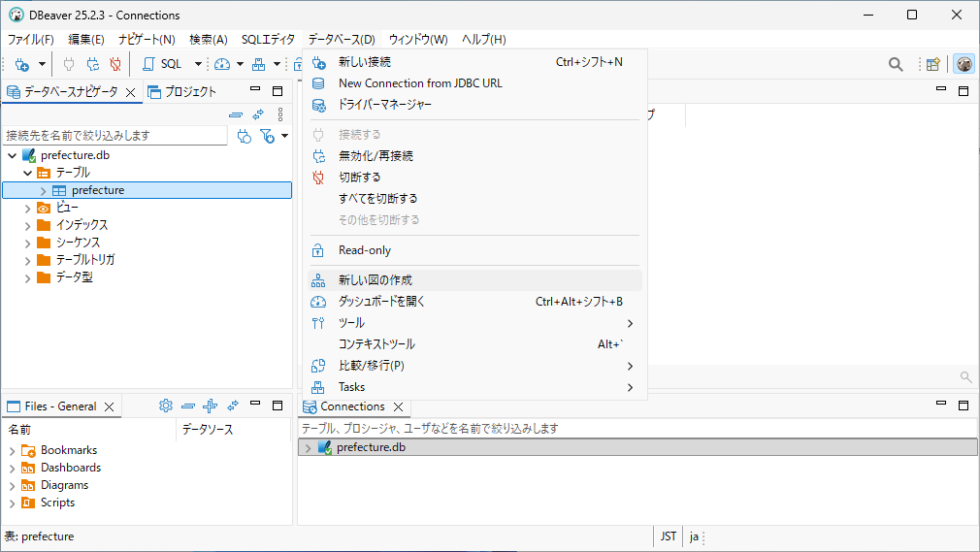980x552 pixels.
Task: Open the new connection type dropdown arrow
Action: [42, 64]
